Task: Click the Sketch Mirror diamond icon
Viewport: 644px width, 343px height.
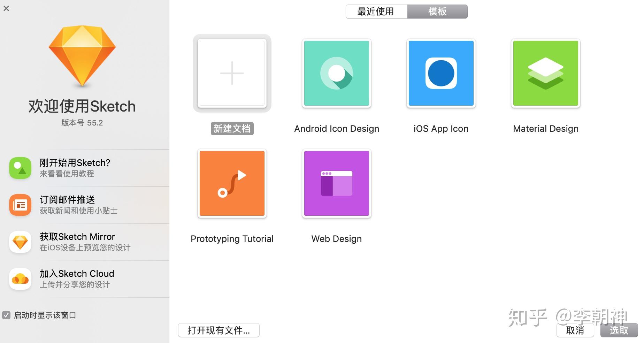Action: (x=20, y=242)
